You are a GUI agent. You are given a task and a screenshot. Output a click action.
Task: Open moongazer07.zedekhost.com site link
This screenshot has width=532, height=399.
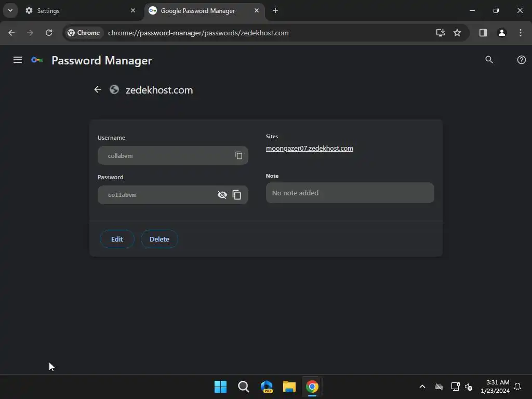[x=310, y=148]
